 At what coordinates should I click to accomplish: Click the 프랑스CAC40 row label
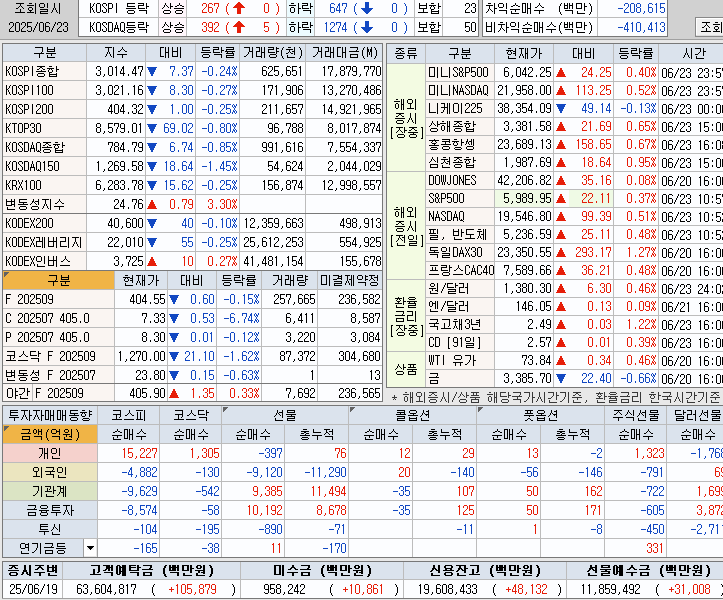(x=460, y=270)
